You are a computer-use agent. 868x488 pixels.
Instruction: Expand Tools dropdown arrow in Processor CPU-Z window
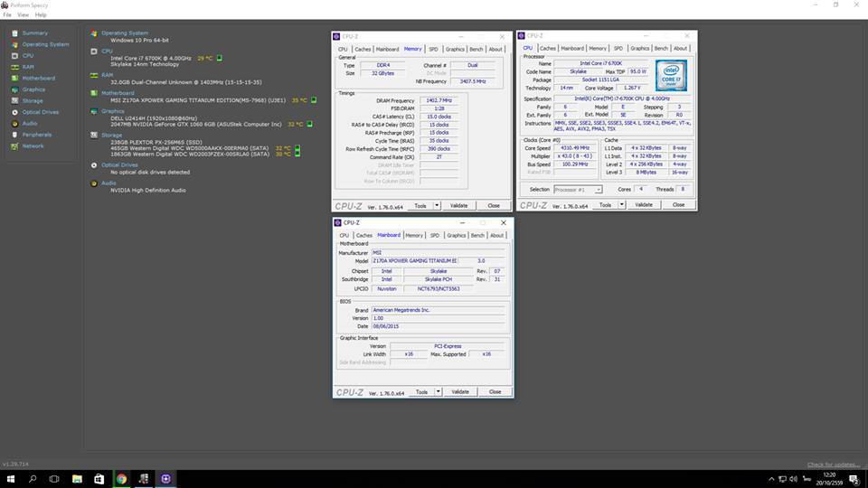pyautogui.click(x=622, y=205)
